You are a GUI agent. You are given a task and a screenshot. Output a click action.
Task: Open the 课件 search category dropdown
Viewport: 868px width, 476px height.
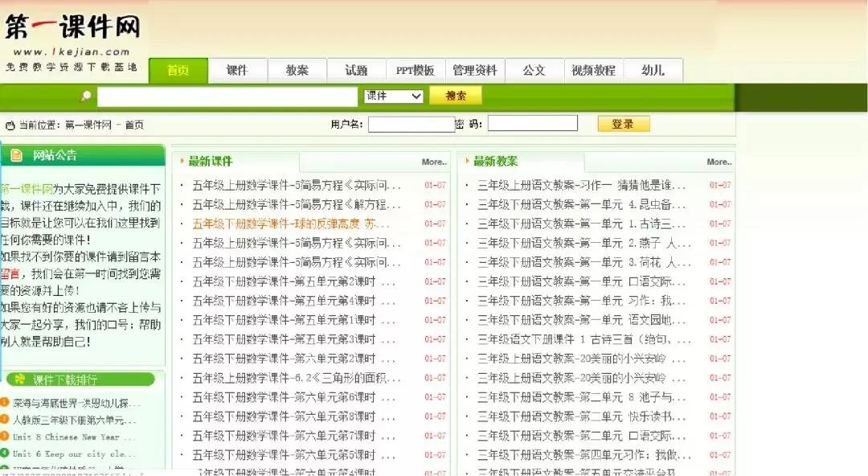coord(392,96)
